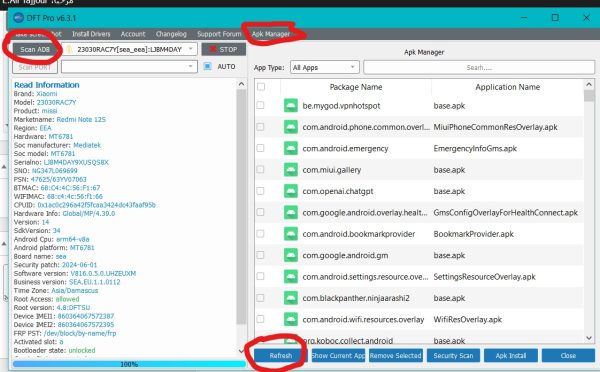The image size is (600, 372).
Task: Open the Install Drivers menu
Action: (x=91, y=34)
